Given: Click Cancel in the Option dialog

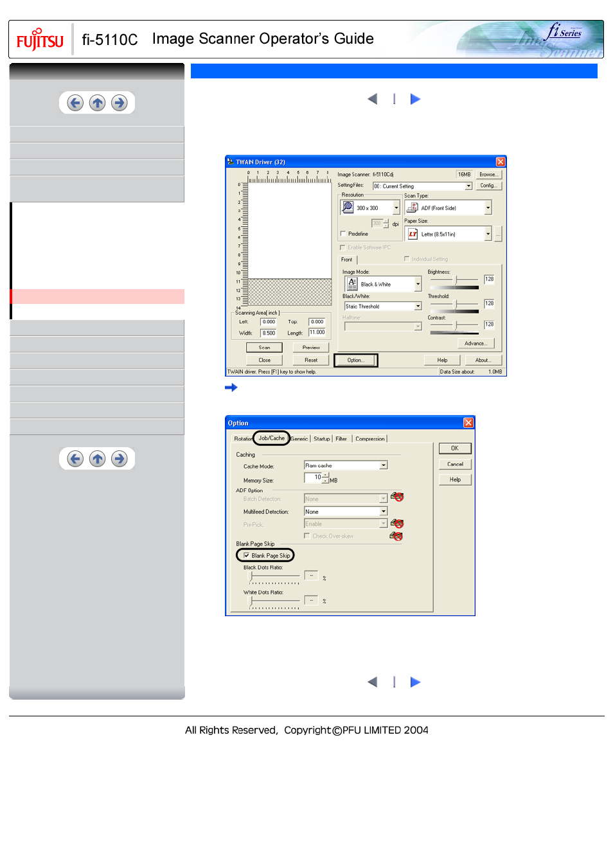Looking at the screenshot, I should pyautogui.click(x=455, y=464).
